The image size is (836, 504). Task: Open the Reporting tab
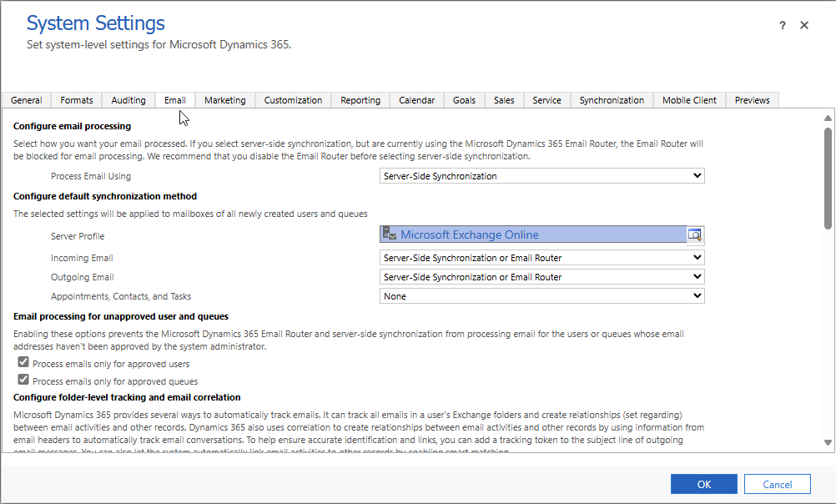[360, 100]
